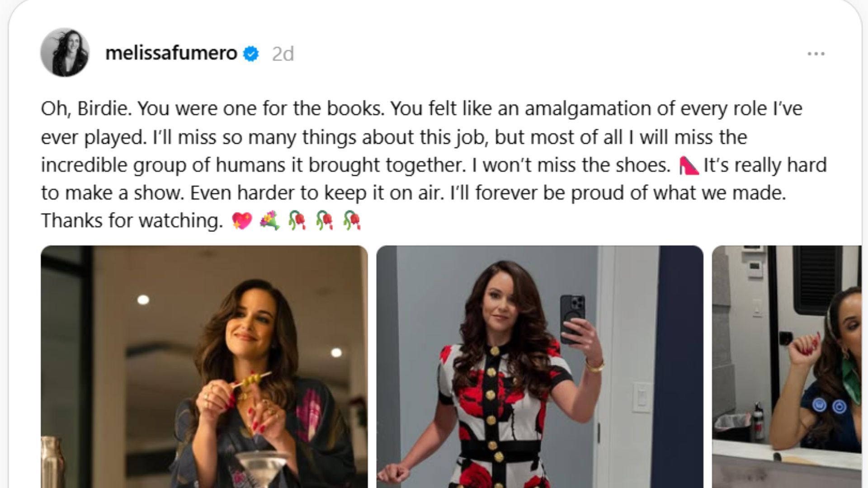The width and height of the screenshot is (868, 488).
Task: Open melissafumero's round profile avatar
Action: coord(65,52)
